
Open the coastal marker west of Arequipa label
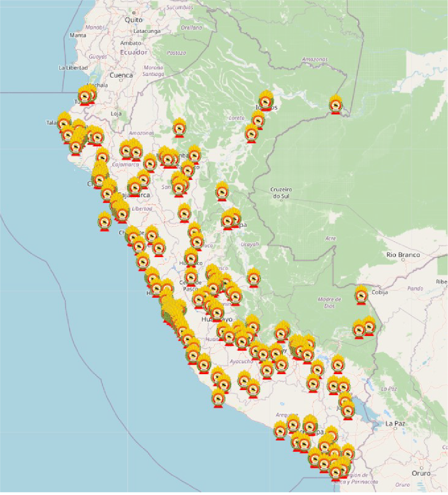click(x=280, y=430)
